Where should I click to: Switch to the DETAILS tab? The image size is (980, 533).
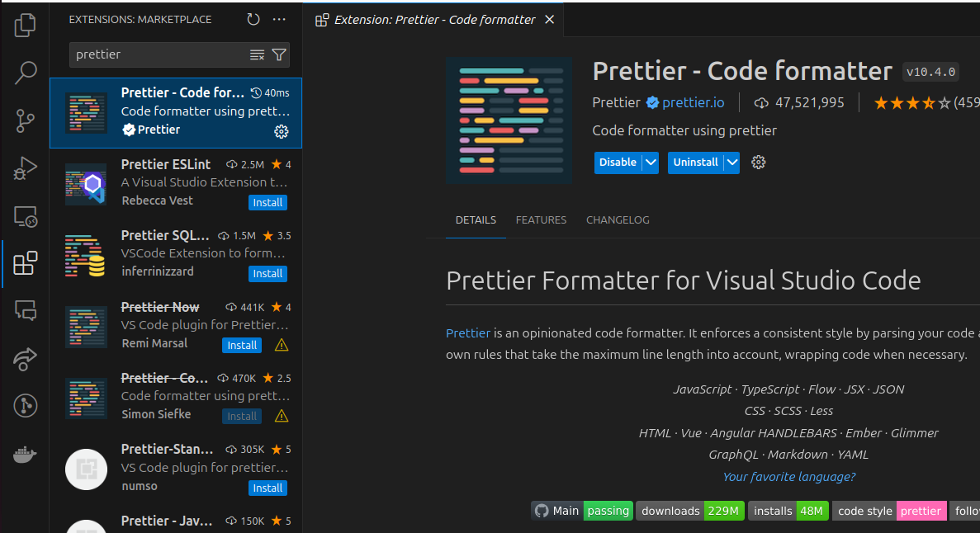(476, 220)
